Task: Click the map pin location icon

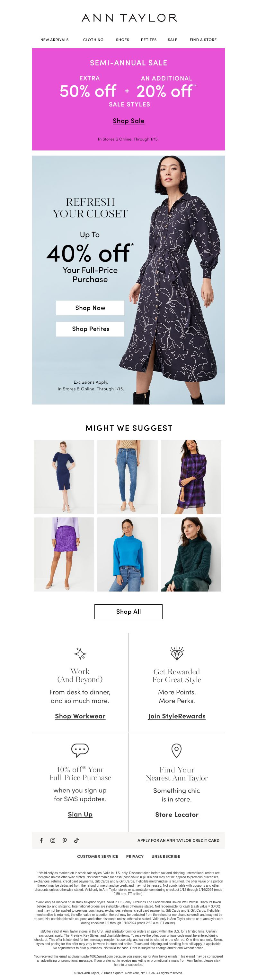Action: pos(176,751)
